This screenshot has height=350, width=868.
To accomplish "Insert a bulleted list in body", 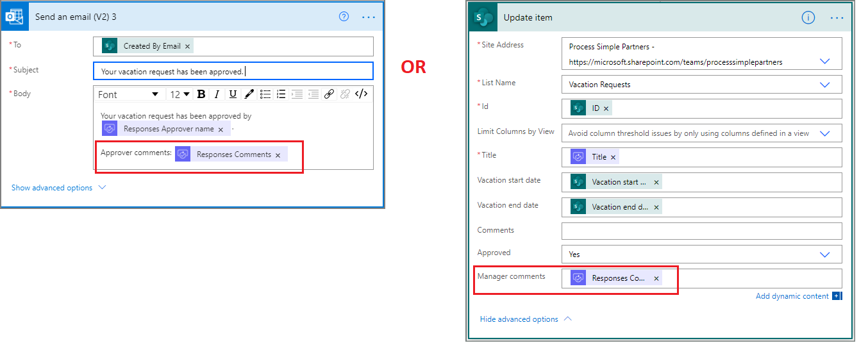I will click(x=265, y=94).
